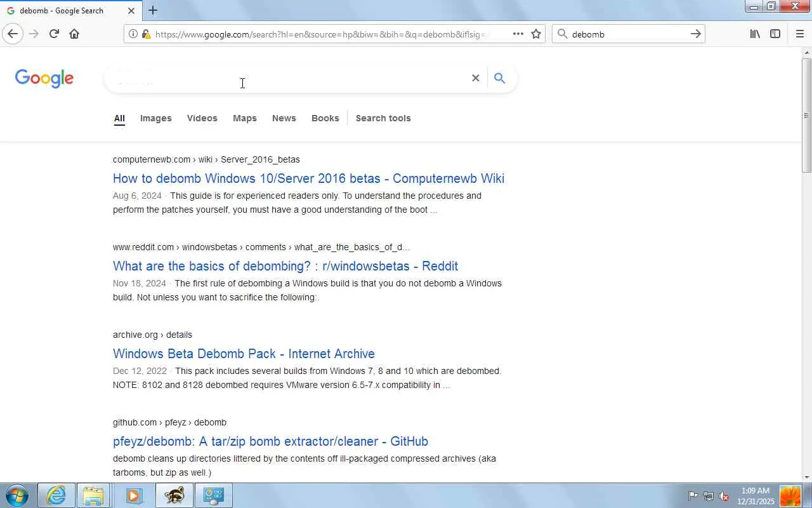
Task: Open the Windows Beta Debomb Pack result
Action: [x=244, y=354]
